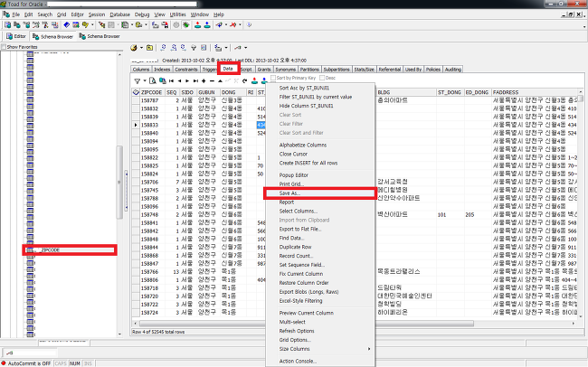The height and width of the screenshot is (367, 588).
Task: Open the Session menu
Action: 97,14
